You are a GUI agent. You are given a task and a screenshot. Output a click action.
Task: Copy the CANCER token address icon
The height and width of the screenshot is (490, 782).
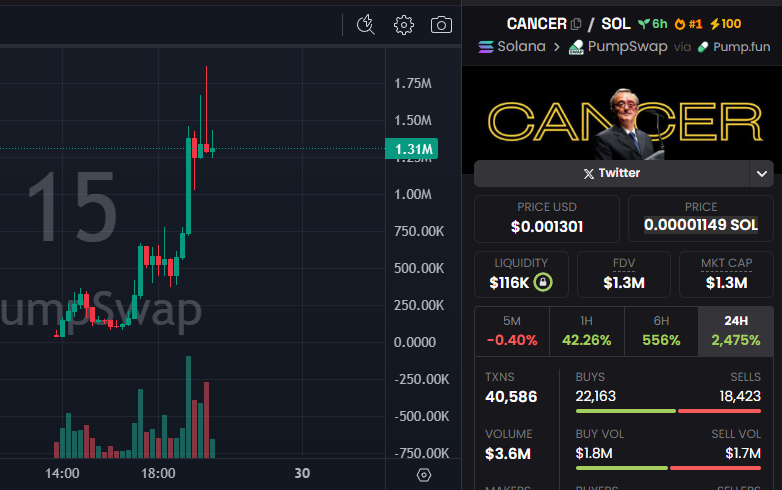pos(576,24)
